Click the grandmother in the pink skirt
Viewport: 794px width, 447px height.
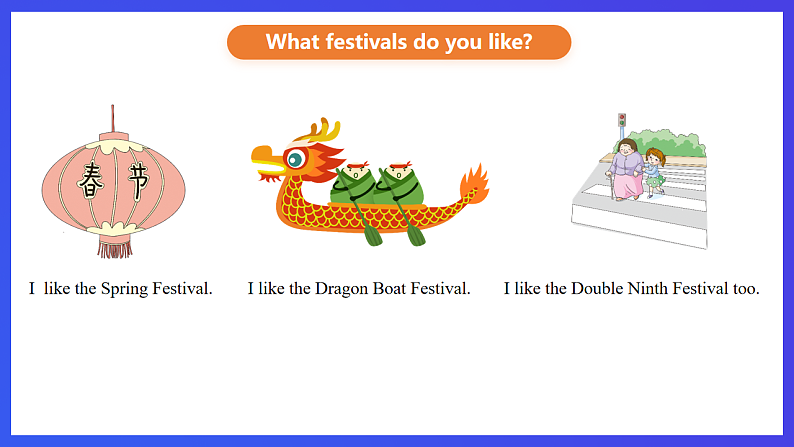click(628, 172)
